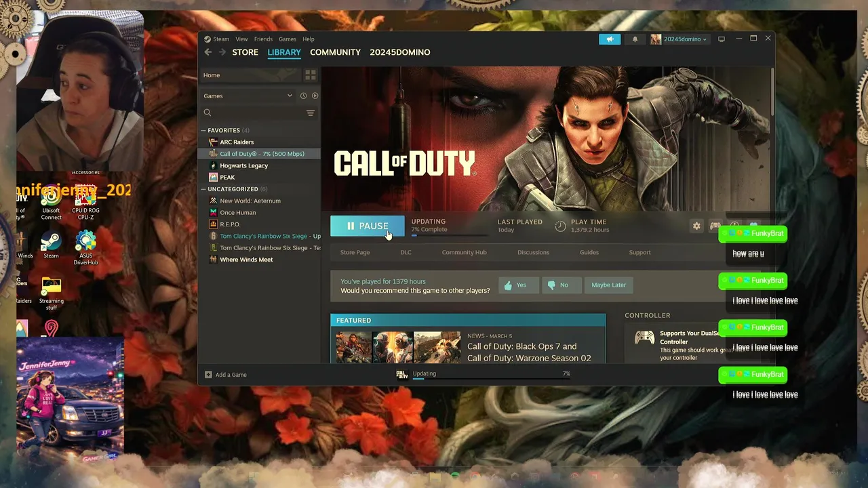Click the update progress bar under UPDATING

tap(449, 235)
